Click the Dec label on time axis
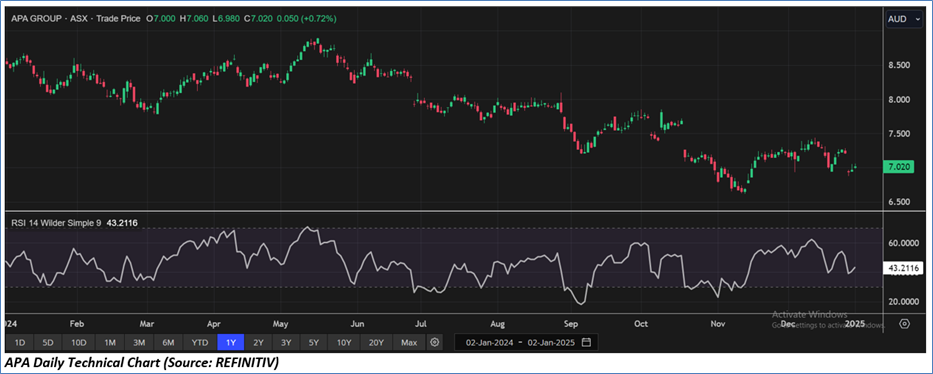The width and height of the screenshot is (933, 374). click(x=788, y=324)
